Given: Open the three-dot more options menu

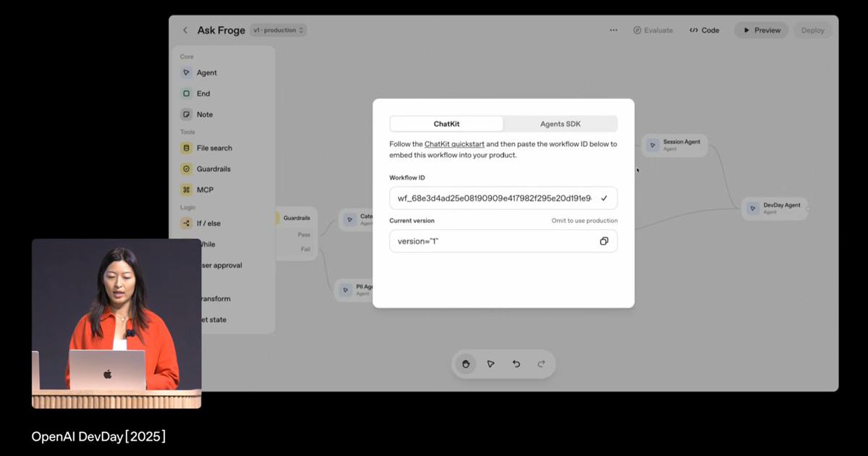Looking at the screenshot, I should coord(613,30).
